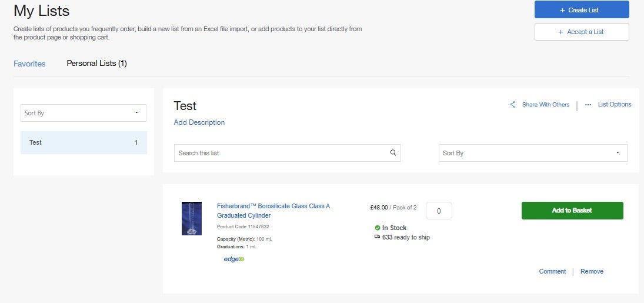Select the Personal Lists (1) tab
Viewport: 644px width, 303px height.
pos(96,64)
